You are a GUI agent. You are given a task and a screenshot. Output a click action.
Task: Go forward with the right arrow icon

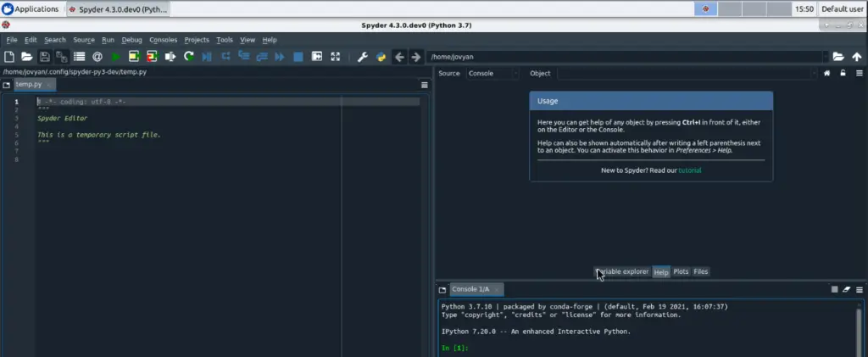[415, 57]
